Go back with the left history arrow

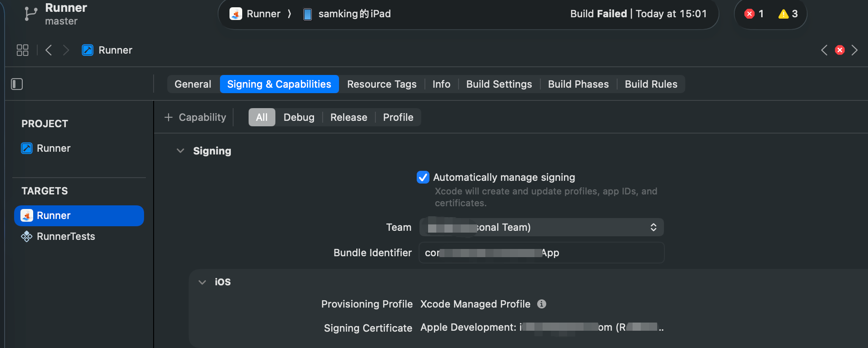pyautogui.click(x=49, y=50)
